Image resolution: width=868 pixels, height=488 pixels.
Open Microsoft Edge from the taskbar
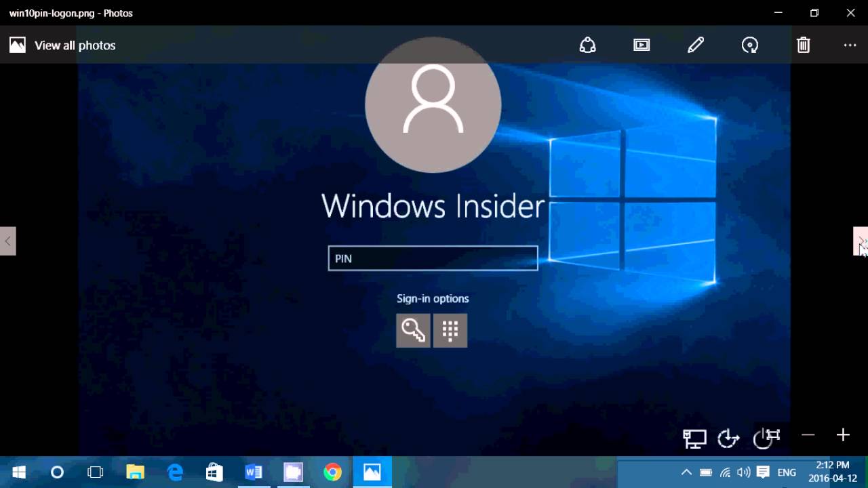(175, 472)
